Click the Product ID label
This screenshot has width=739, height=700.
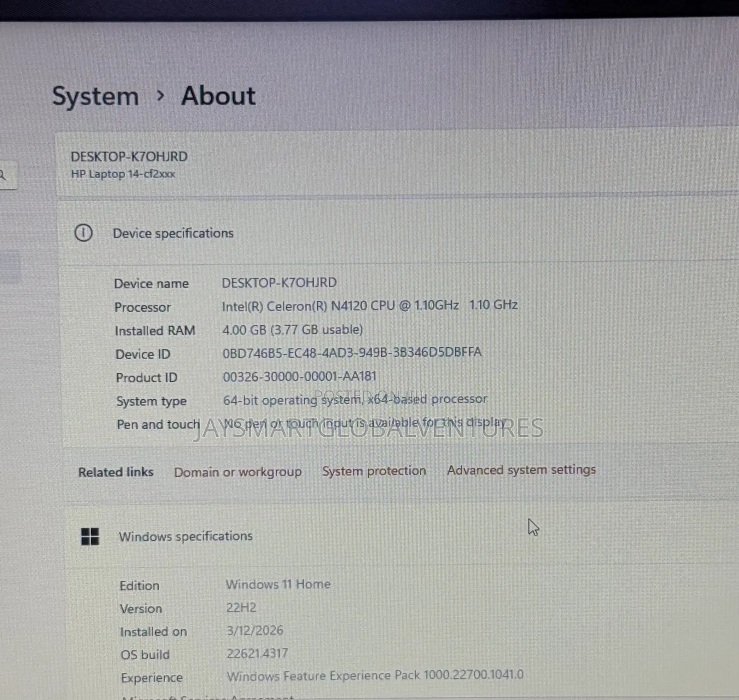tap(147, 378)
